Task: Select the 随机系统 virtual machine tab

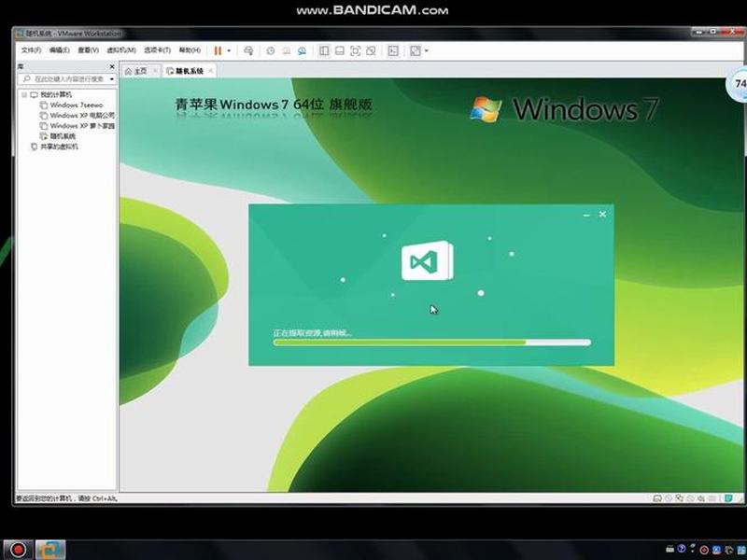Action: (x=185, y=71)
